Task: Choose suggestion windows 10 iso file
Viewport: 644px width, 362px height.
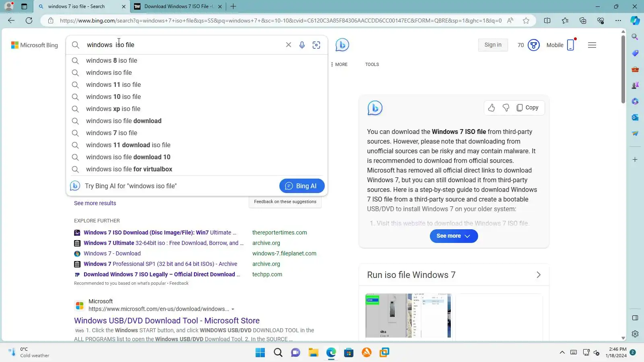Action: tap(197, 97)
